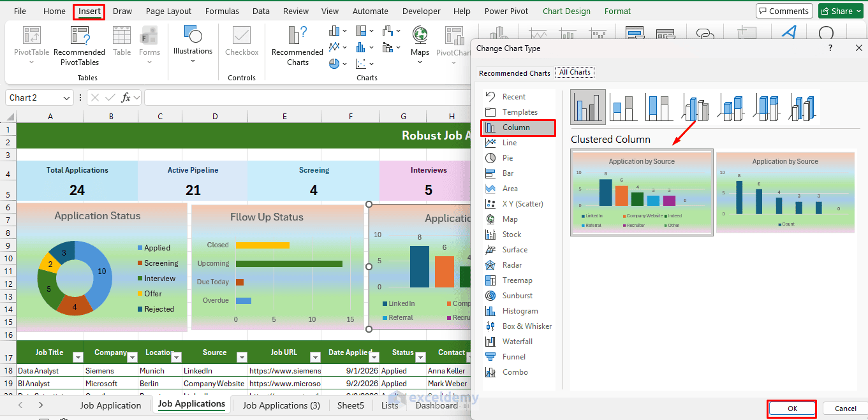Open Job Title column filter dropdown

(78, 357)
